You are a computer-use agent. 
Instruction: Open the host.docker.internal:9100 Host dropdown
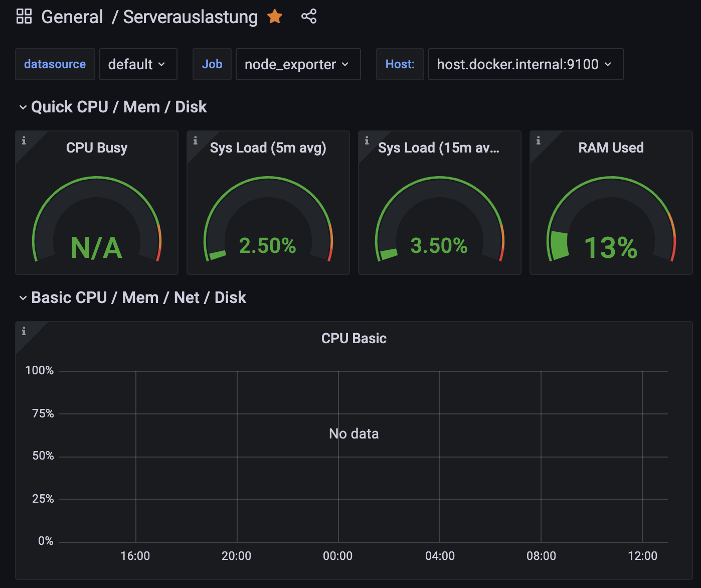coord(525,64)
